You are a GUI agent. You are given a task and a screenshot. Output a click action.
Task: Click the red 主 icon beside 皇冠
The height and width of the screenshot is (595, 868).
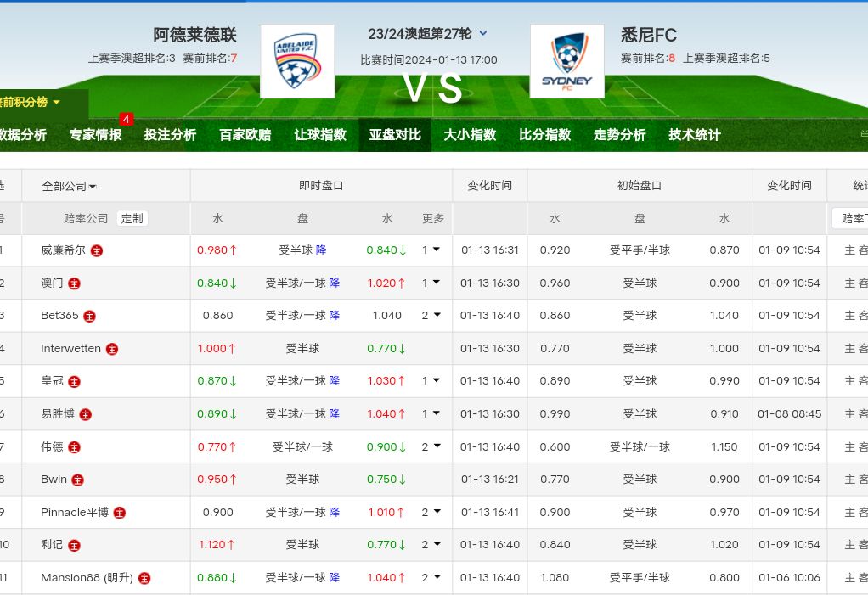[74, 382]
